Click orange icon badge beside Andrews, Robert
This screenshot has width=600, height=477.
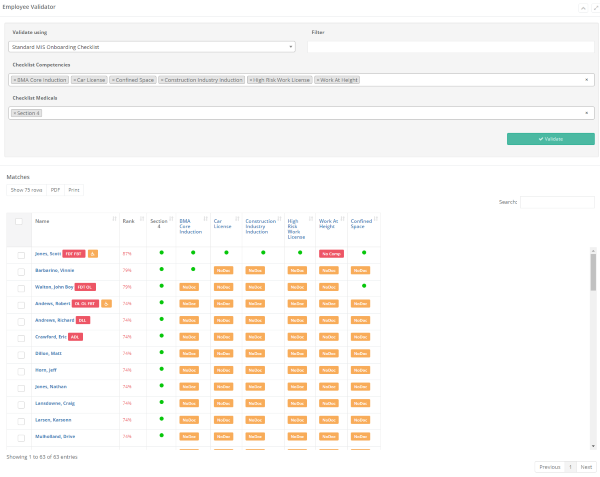pos(106,304)
